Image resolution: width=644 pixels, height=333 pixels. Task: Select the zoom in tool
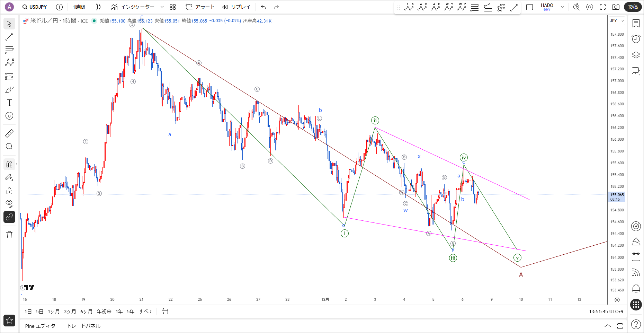[9, 147]
